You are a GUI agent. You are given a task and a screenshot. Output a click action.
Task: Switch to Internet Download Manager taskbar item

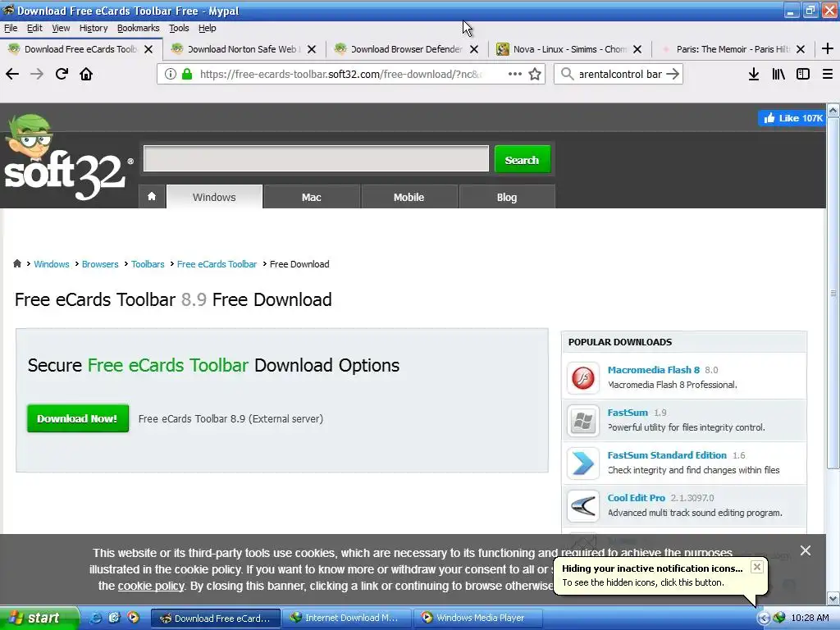coord(346,619)
